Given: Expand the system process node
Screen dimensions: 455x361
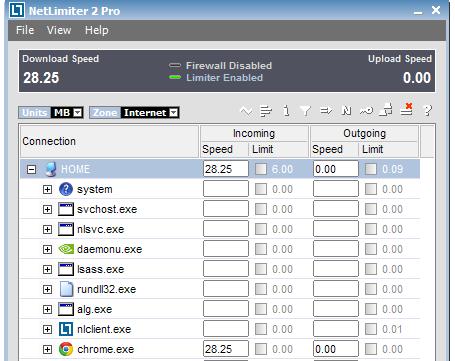Looking at the screenshot, I should pyautogui.click(x=47, y=189).
